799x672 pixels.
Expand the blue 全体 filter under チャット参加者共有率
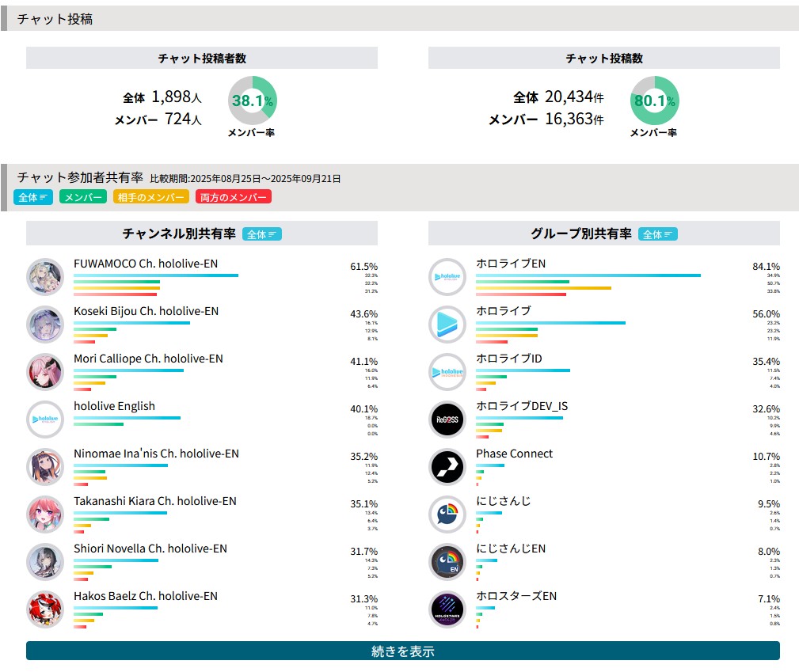click(x=33, y=197)
